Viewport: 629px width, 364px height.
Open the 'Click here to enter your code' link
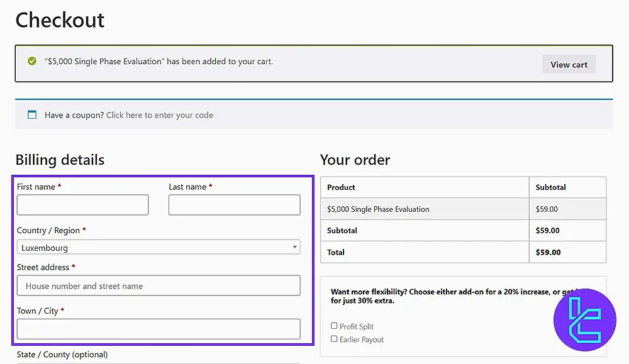(160, 115)
